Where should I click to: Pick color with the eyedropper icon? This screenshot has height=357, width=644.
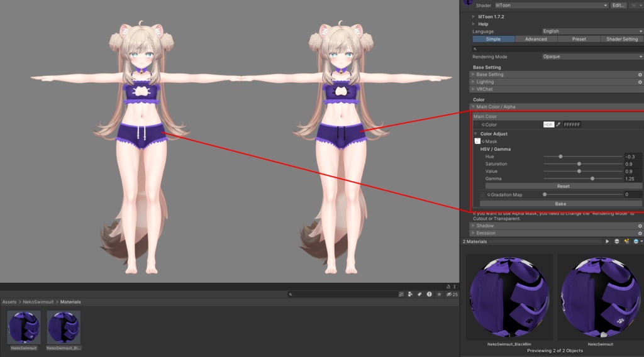(x=558, y=124)
